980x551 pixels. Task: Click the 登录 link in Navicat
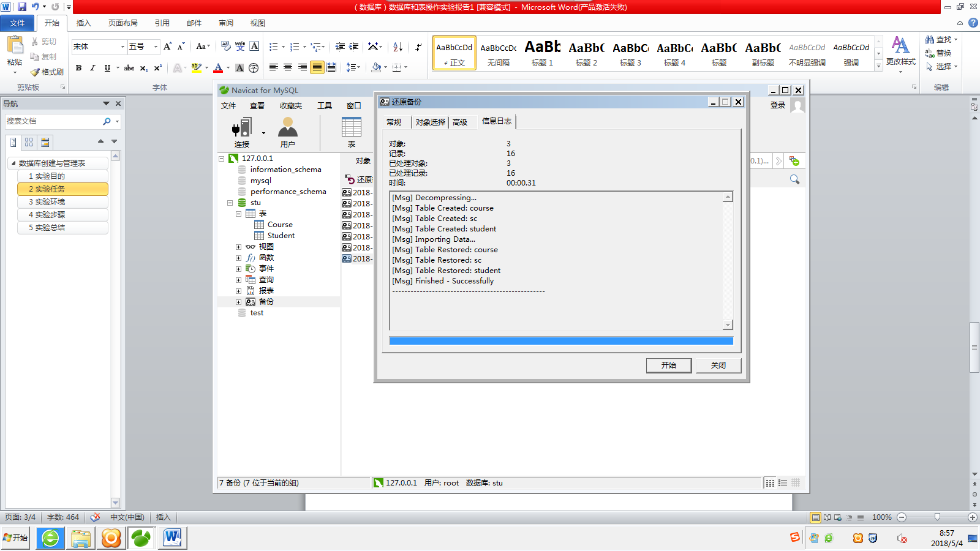(x=778, y=105)
